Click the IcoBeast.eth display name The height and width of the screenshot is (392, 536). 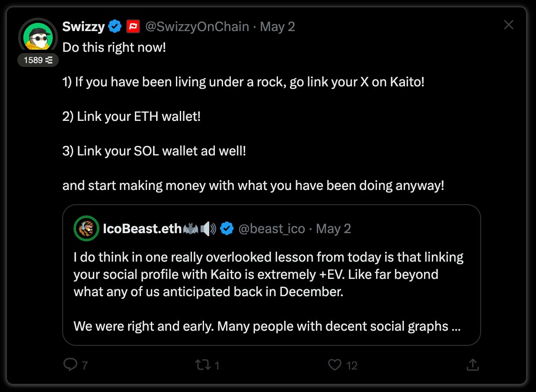(x=142, y=228)
